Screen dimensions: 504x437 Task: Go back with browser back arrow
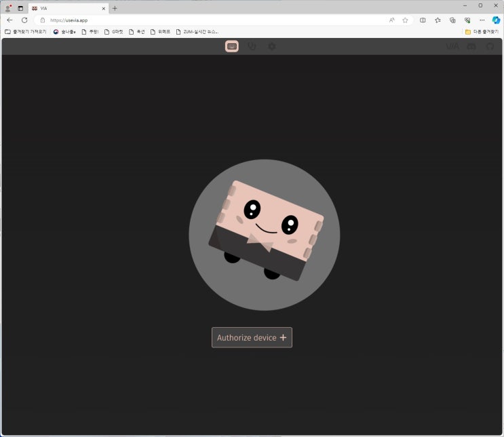9,20
